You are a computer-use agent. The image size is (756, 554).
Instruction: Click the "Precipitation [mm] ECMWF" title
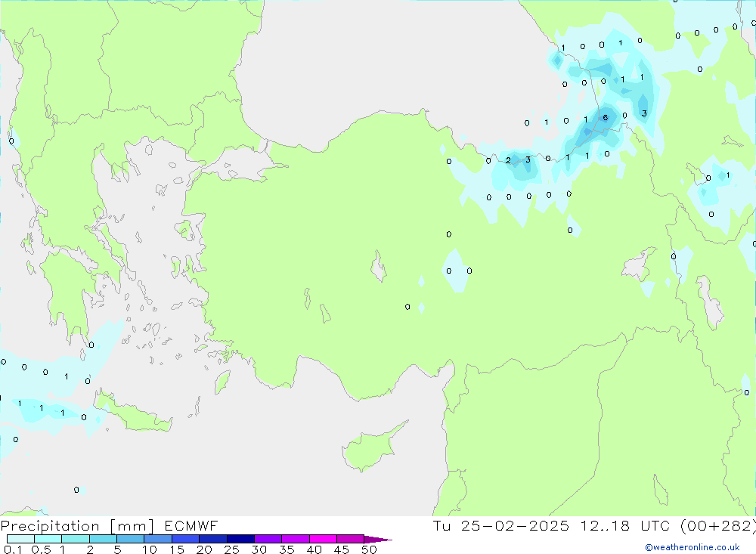(110, 525)
